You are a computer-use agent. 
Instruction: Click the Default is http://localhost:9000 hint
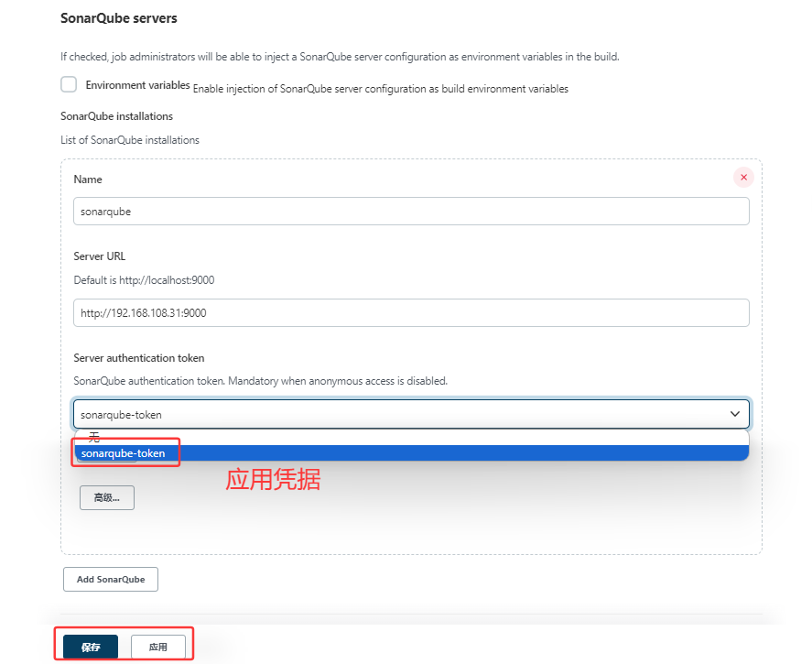tap(144, 280)
